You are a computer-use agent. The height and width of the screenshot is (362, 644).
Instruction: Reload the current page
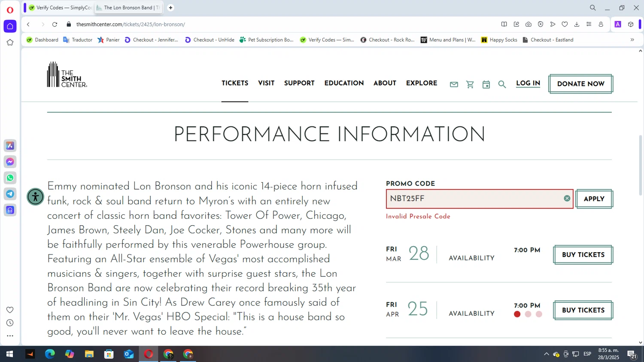pyautogui.click(x=55, y=24)
